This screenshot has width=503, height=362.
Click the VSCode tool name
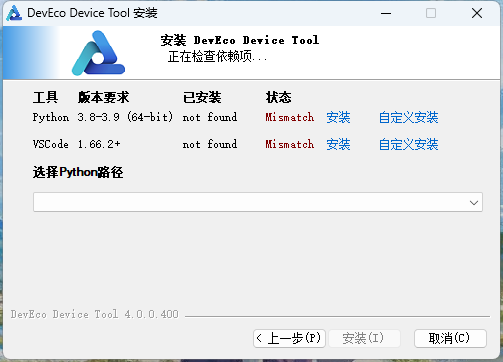pos(51,144)
